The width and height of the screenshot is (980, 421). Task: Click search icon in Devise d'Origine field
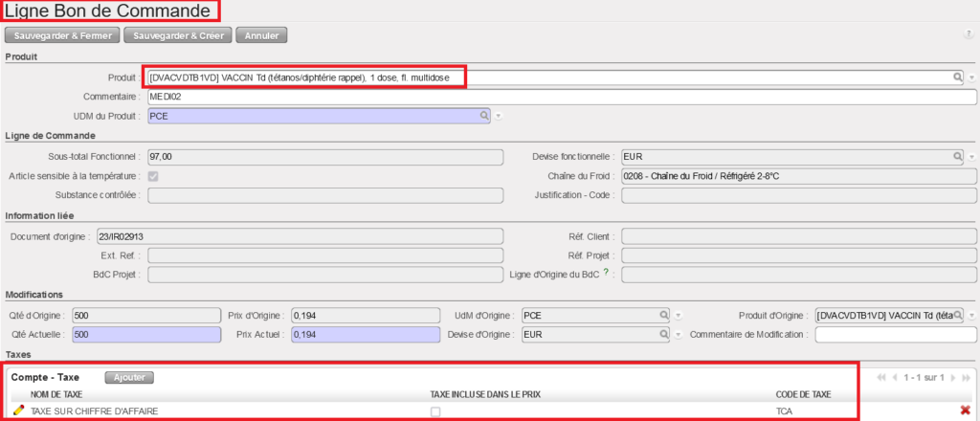coord(662,335)
